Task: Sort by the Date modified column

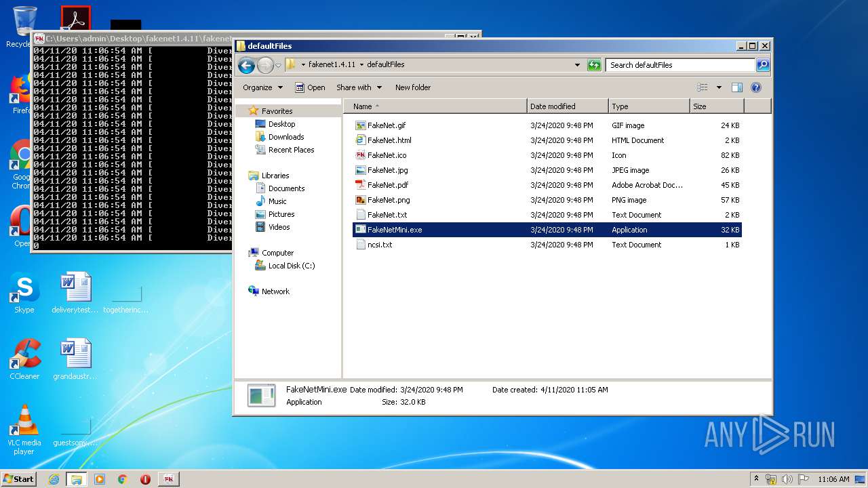Action: pos(568,106)
